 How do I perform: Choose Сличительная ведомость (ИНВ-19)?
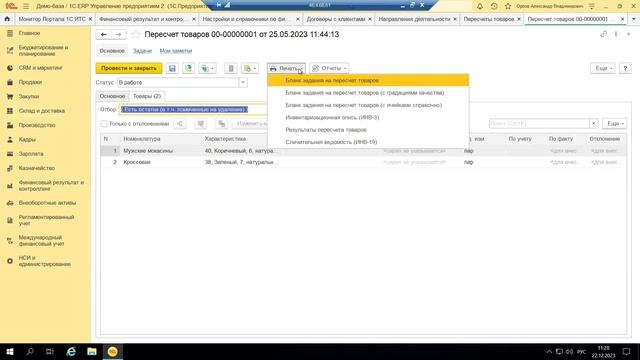[368, 142]
